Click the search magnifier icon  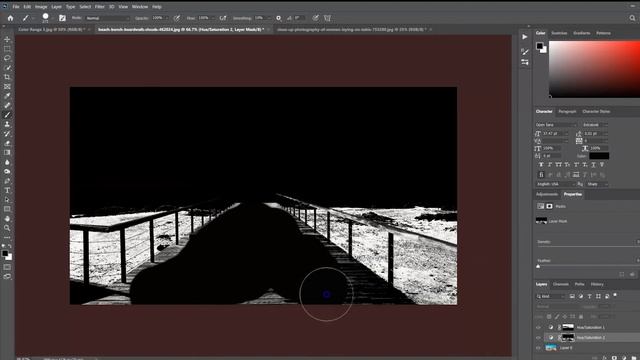tap(632, 18)
